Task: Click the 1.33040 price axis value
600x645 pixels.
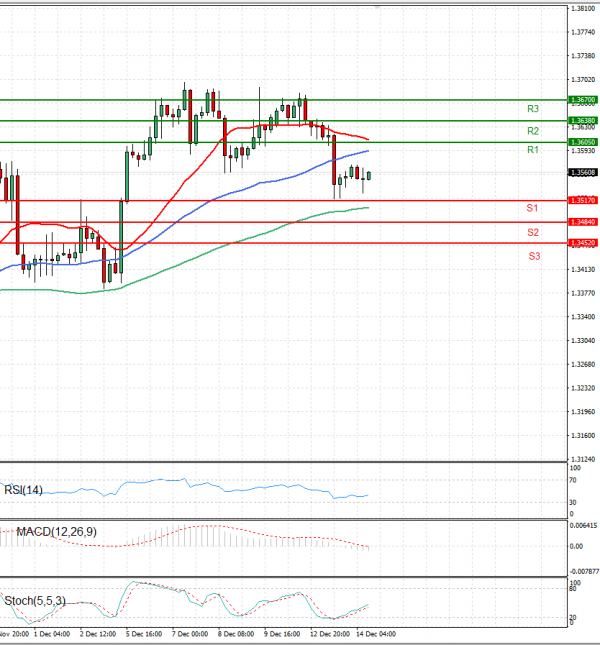Action: (583, 341)
